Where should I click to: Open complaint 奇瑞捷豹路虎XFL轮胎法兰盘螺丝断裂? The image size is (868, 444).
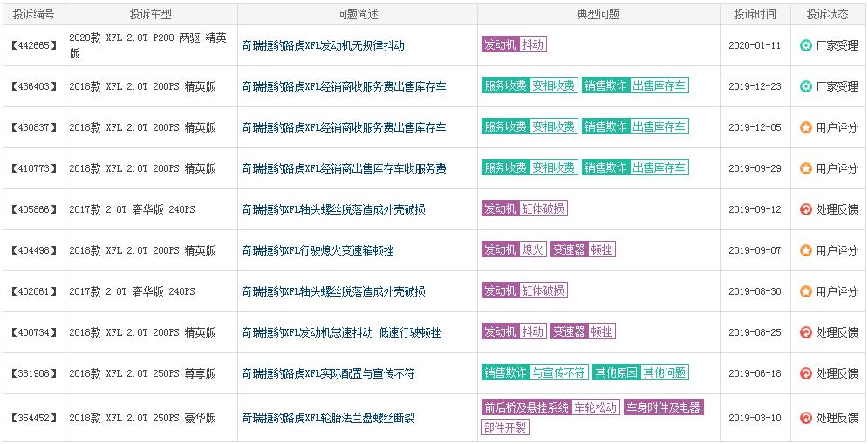coord(328,419)
